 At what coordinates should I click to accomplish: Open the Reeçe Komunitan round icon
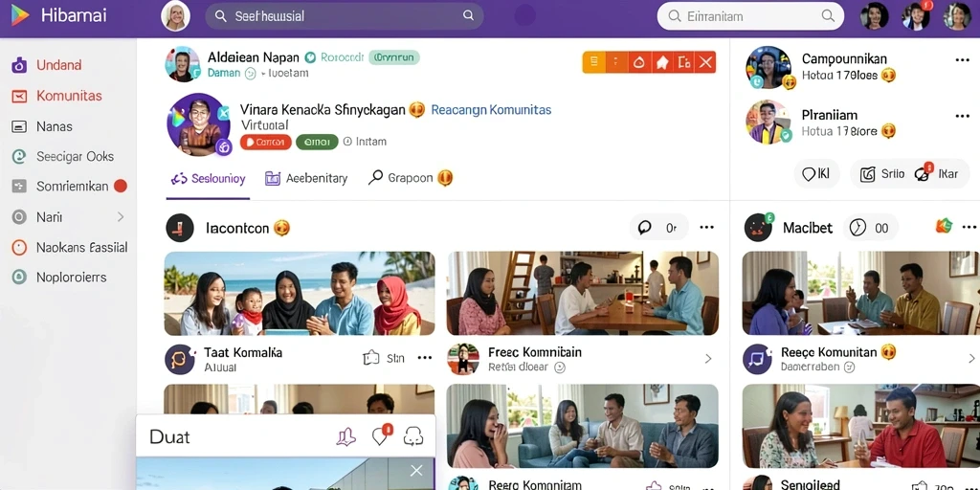pos(758,360)
